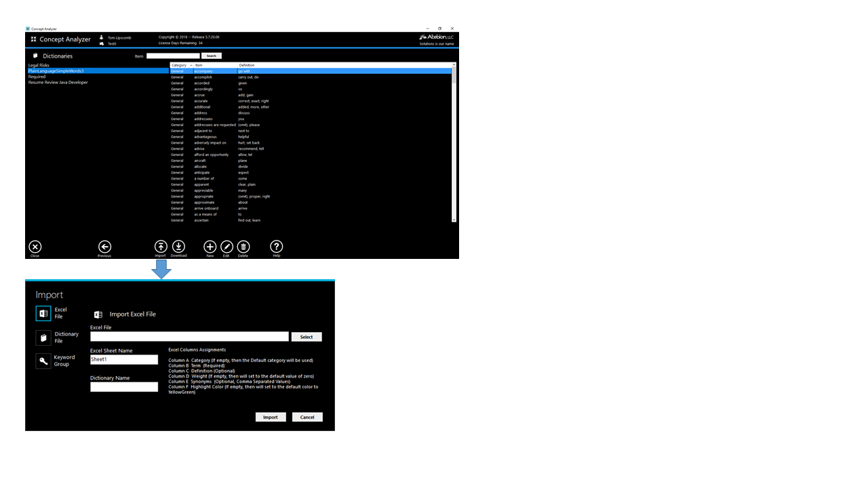This screenshot has height=488, width=868.
Task: Click the user profile icon beside Tom Lipscomb
Action: coord(102,37)
